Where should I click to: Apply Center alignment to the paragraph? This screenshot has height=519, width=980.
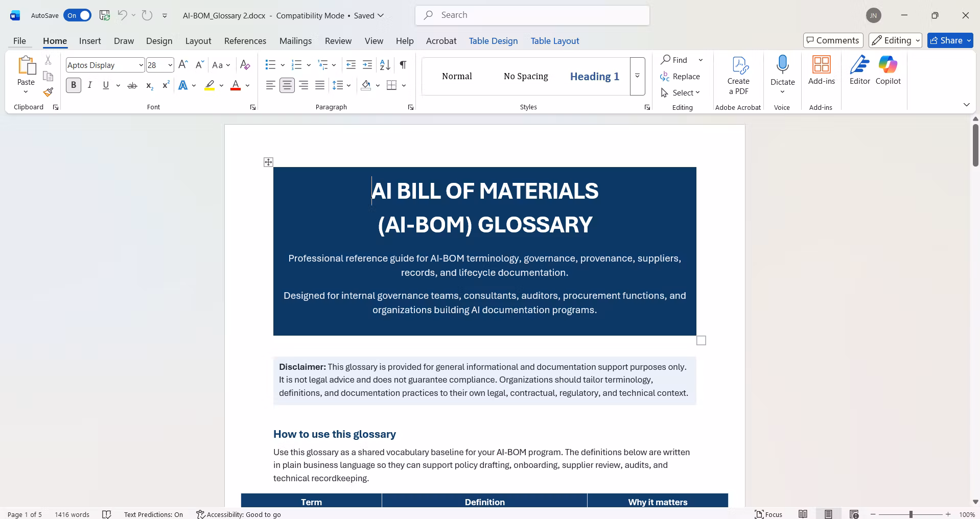(287, 85)
